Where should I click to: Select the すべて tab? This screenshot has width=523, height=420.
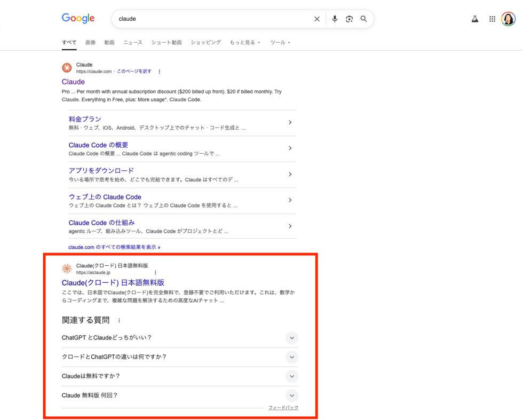point(69,42)
